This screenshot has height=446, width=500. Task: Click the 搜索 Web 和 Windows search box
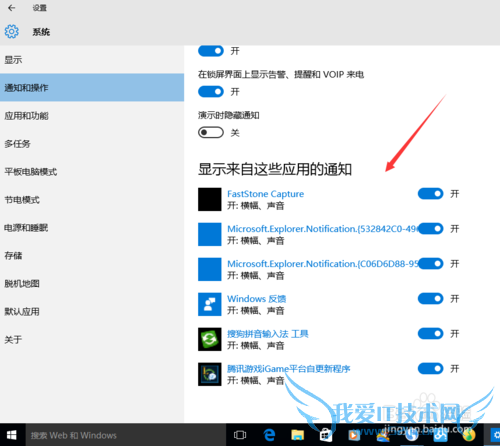tap(126, 435)
